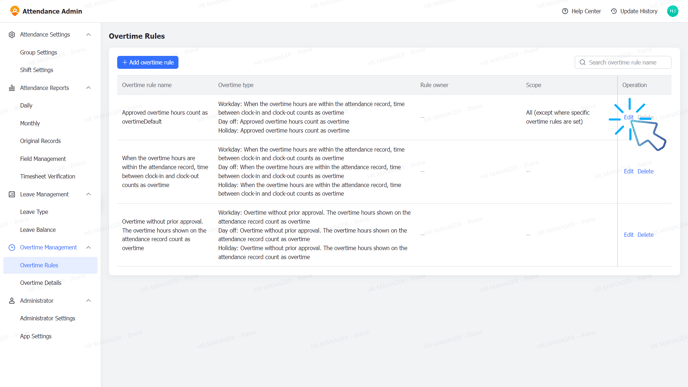Click the Overtime rule name column header
Viewport: 688px width, 387px height.
pyautogui.click(x=147, y=85)
